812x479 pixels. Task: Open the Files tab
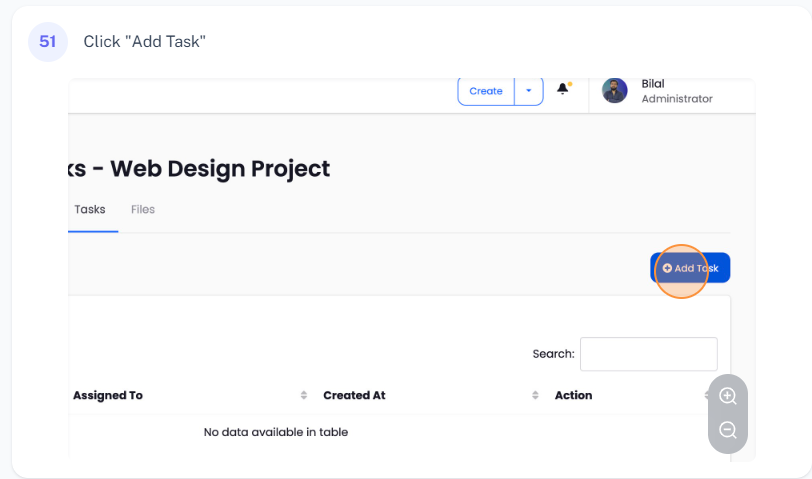pyautogui.click(x=143, y=210)
